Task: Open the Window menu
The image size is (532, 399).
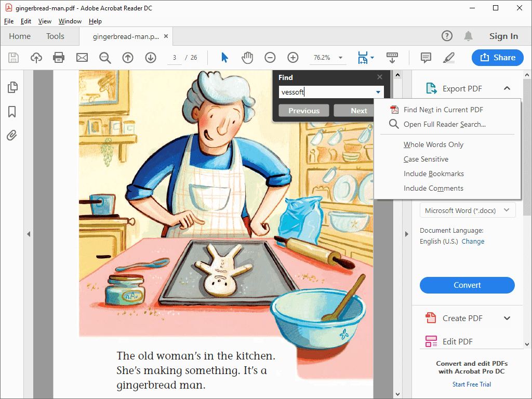Action: click(70, 21)
